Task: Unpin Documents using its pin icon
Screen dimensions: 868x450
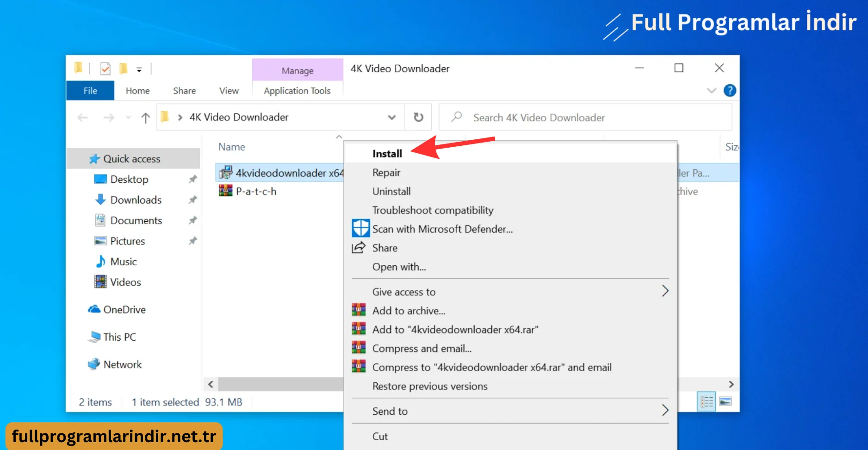Action: [x=193, y=220]
